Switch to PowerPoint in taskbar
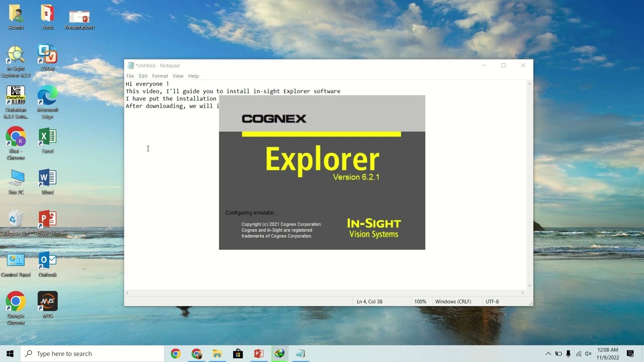 (259, 353)
